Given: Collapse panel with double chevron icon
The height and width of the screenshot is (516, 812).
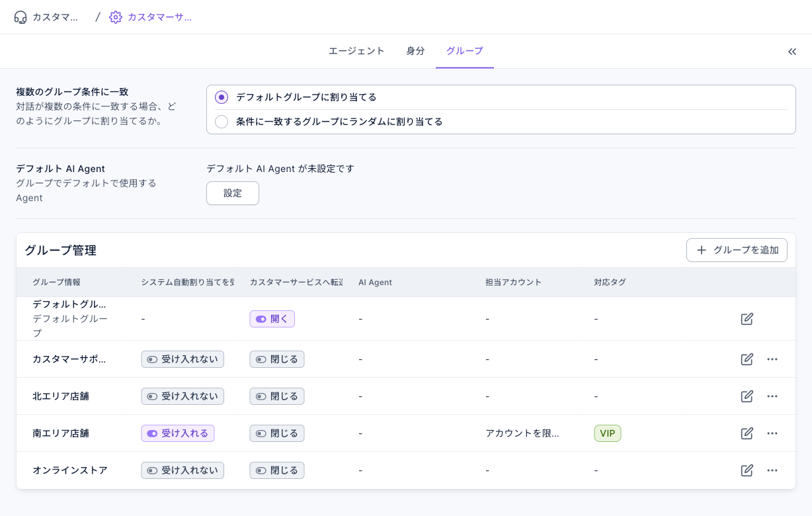Looking at the screenshot, I should [x=792, y=52].
